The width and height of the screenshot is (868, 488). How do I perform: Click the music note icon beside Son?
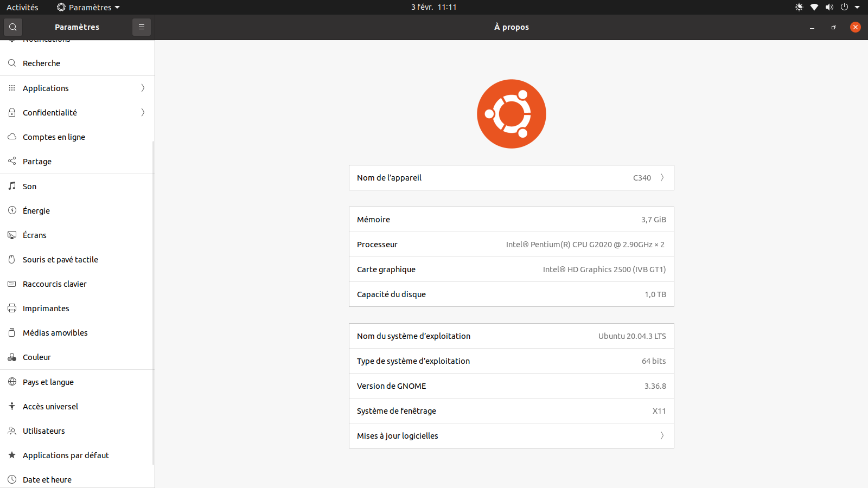tap(12, 186)
